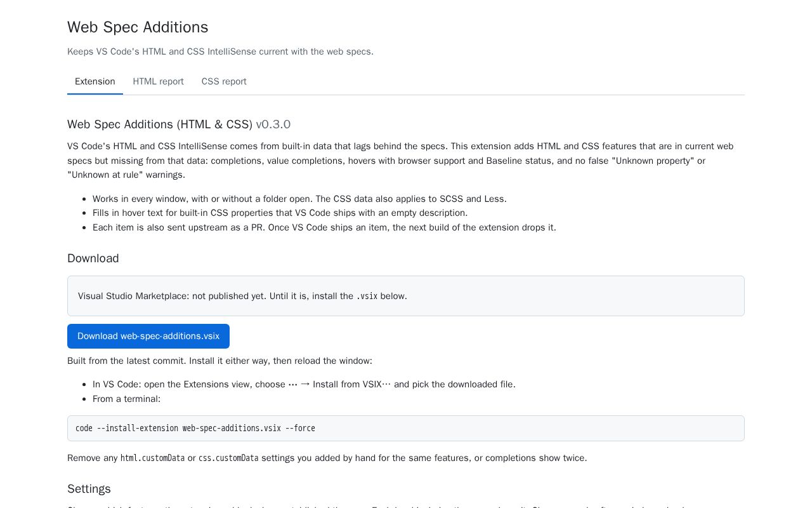This screenshot has width=812, height=508.
Task: Click the 'From a terminal:' list item
Action: click(127, 399)
